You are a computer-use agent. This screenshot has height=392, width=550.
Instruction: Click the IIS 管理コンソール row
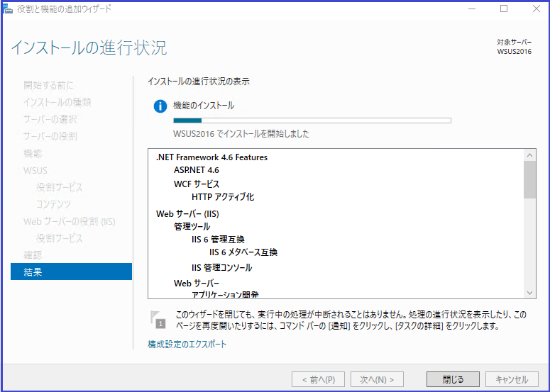[x=221, y=268]
